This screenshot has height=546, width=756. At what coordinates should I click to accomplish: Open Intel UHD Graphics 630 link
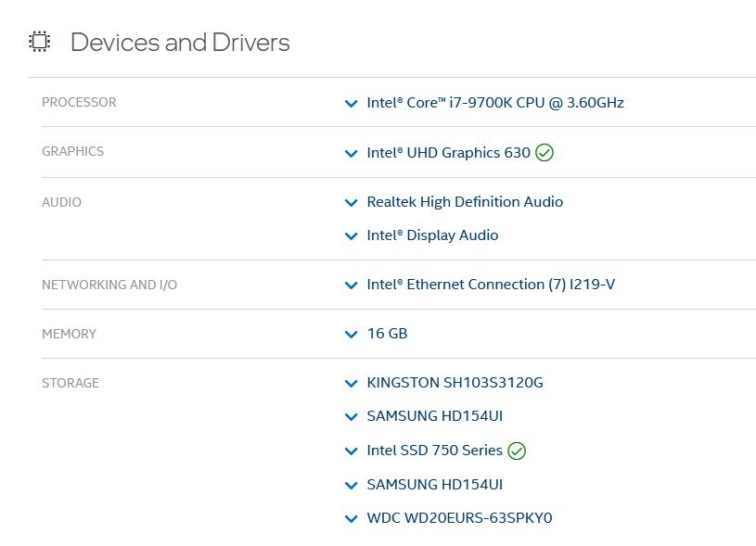448,153
